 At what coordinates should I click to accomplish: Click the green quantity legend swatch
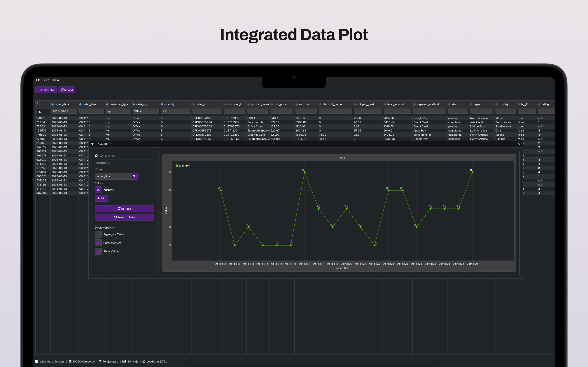[x=177, y=166]
